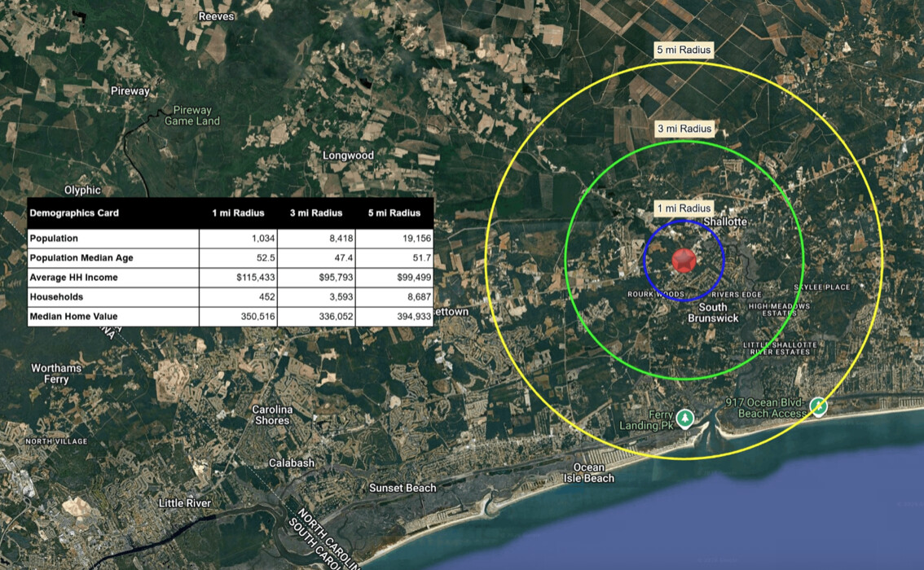Click home value 394,933
This screenshot has height=570, width=924.
point(414,316)
